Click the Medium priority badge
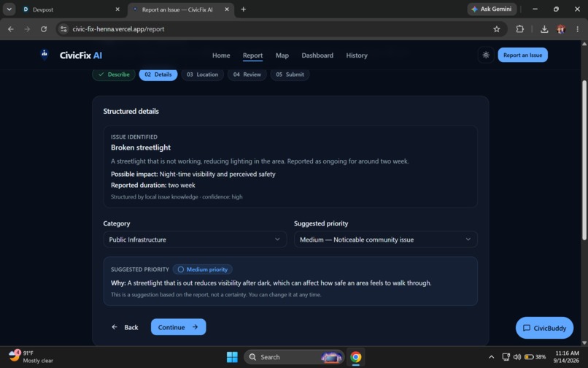This screenshot has width=588, height=368. (x=203, y=269)
